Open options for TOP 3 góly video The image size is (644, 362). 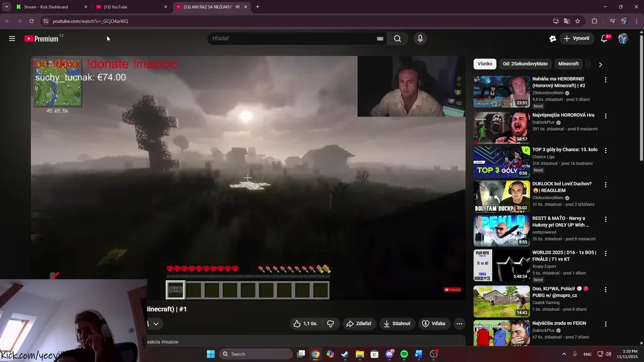point(606,151)
